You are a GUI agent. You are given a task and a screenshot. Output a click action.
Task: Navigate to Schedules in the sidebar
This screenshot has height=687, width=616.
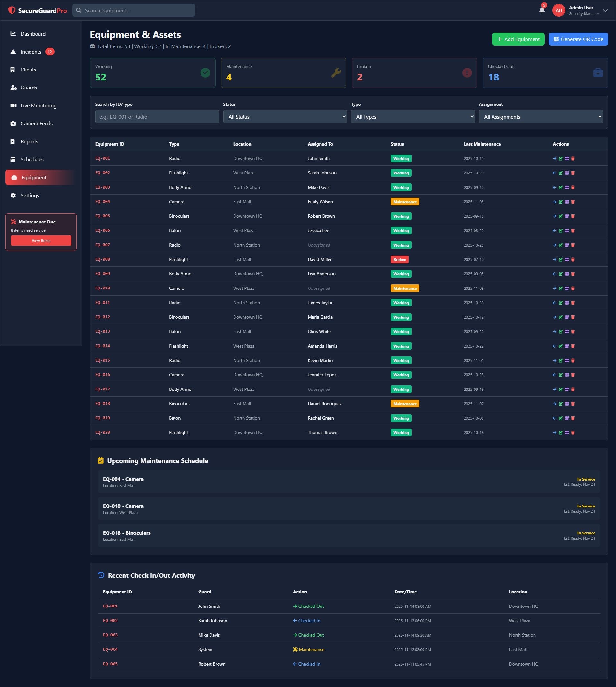(x=32, y=159)
